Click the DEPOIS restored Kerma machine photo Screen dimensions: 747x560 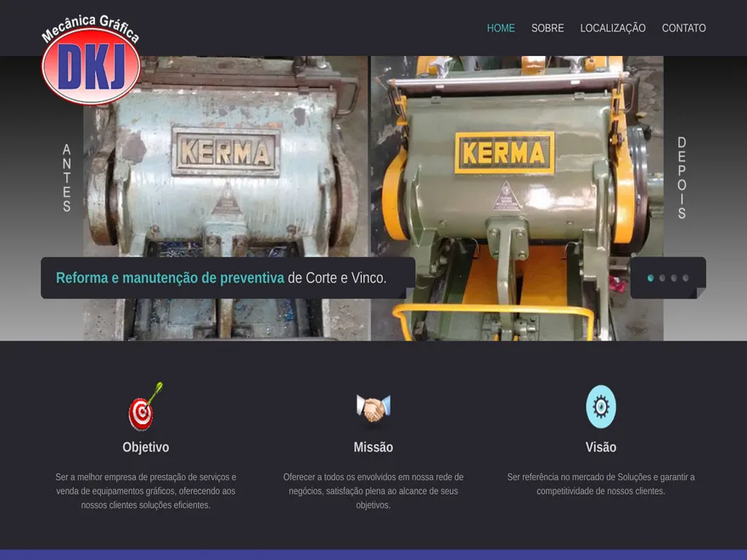click(517, 198)
